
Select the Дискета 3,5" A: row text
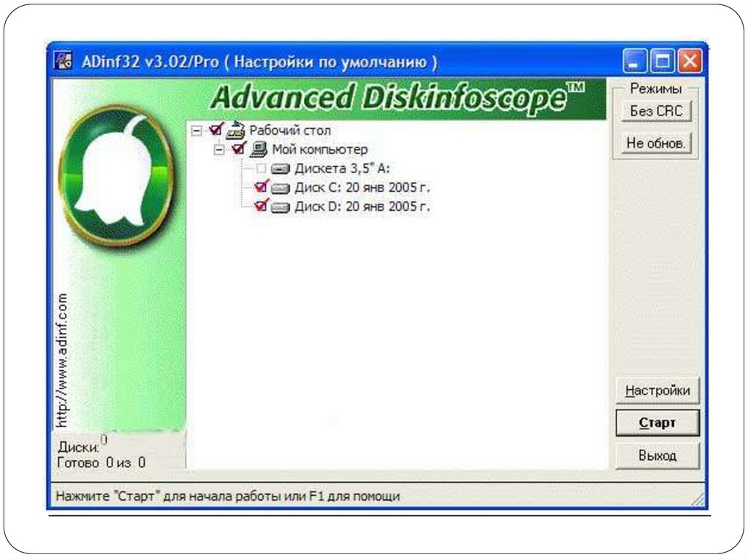343,169
